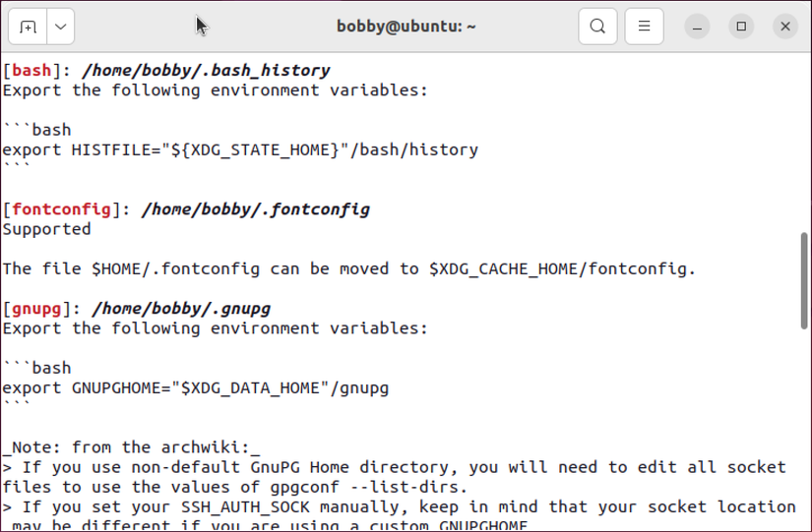Click the word Supported under fontconfig
The height and width of the screenshot is (532, 812).
coord(46,229)
